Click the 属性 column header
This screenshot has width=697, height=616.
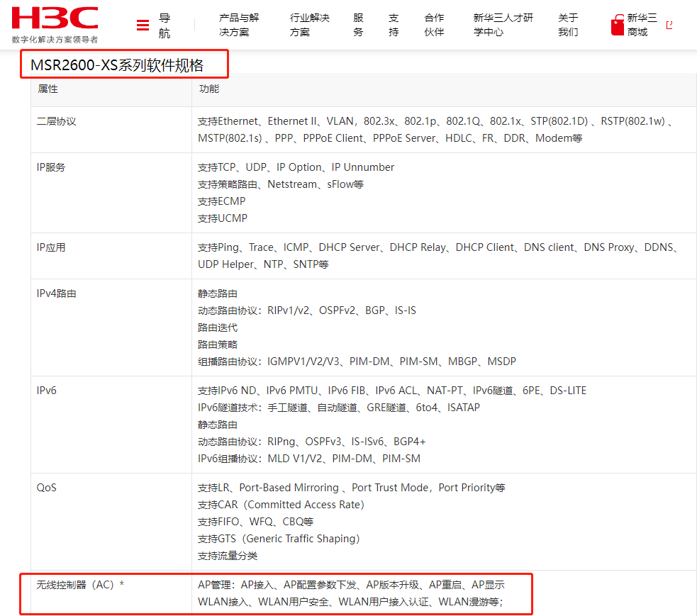[48, 89]
